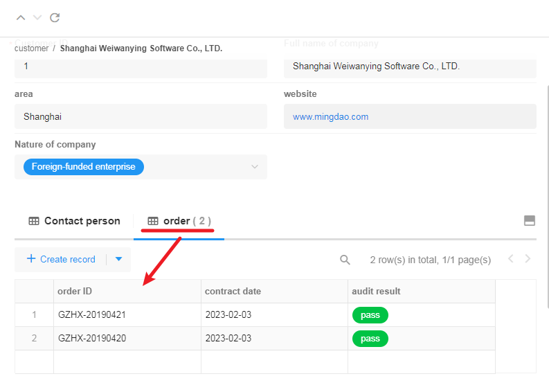Click the search magnifier icon

click(345, 260)
